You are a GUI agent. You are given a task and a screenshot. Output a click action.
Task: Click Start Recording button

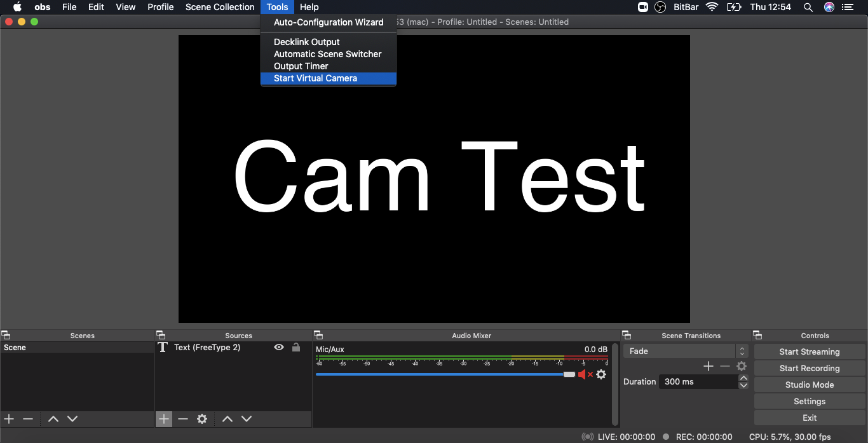(810, 368)
